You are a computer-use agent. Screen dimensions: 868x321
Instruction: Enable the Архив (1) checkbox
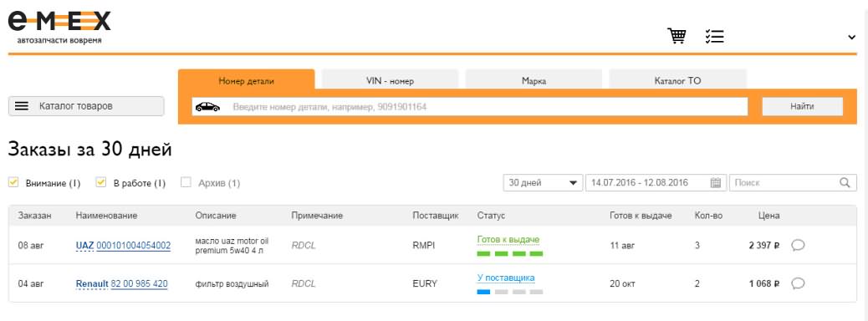pos(186,182)
